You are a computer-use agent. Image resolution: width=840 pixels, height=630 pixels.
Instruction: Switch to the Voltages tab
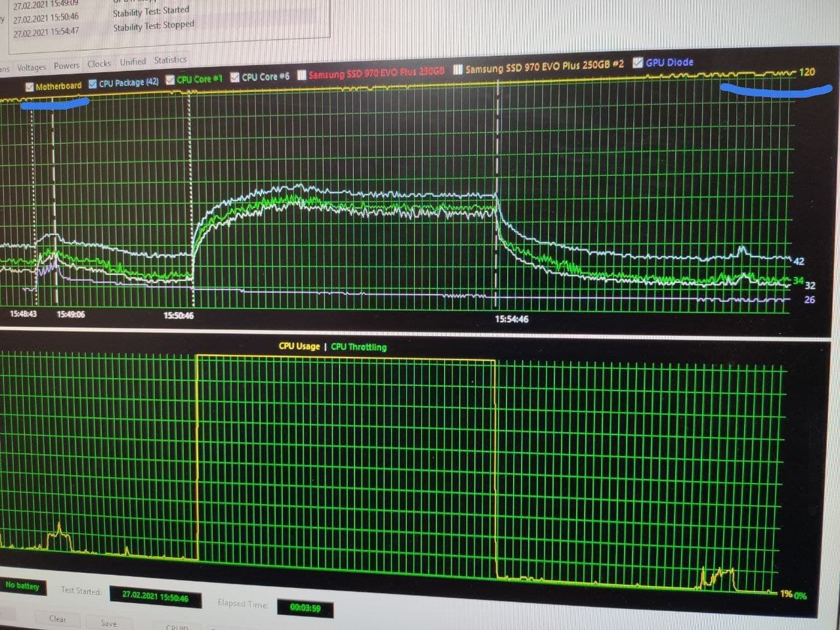pos(31,68)
